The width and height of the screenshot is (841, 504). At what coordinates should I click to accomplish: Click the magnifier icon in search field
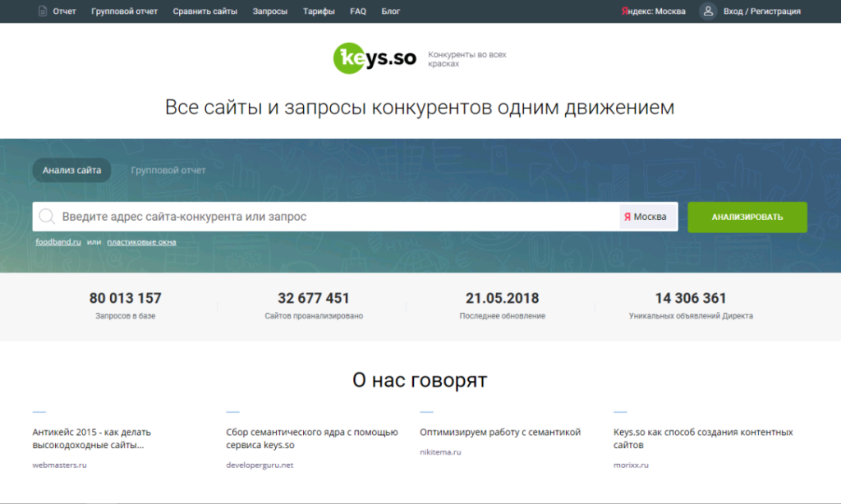47,217
